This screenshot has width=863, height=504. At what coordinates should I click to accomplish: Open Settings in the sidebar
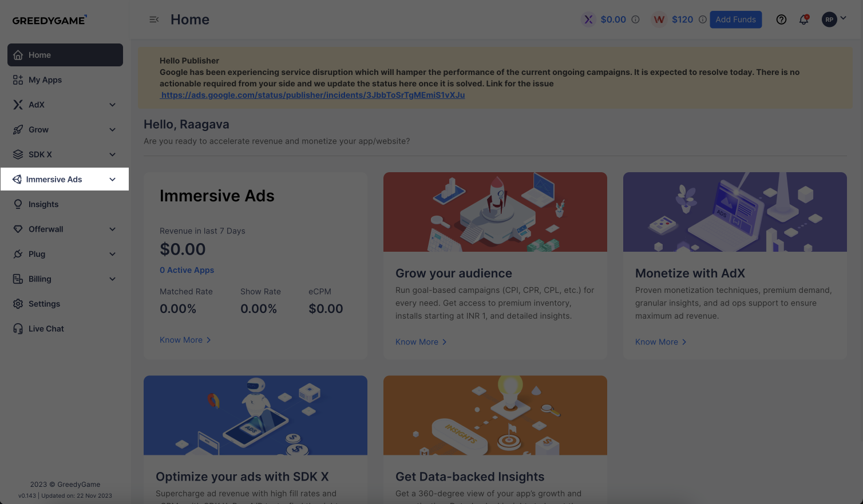(44, 304)
